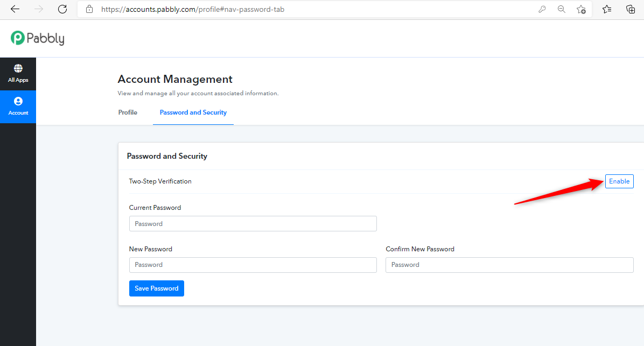
Task: Click the Account Management heading
Action: click(175, 79)
